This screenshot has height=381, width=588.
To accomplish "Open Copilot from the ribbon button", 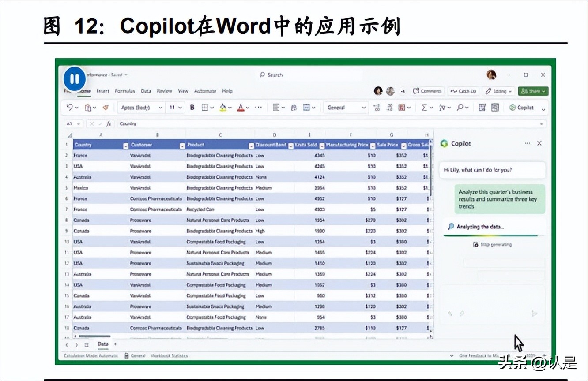I will (x=521, y=107).
